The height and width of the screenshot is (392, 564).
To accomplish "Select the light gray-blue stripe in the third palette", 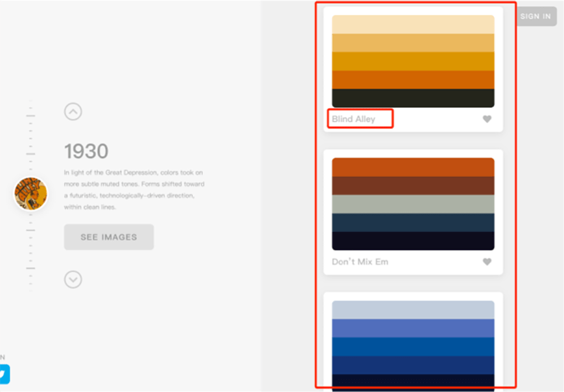I will (x=413, y=310).
